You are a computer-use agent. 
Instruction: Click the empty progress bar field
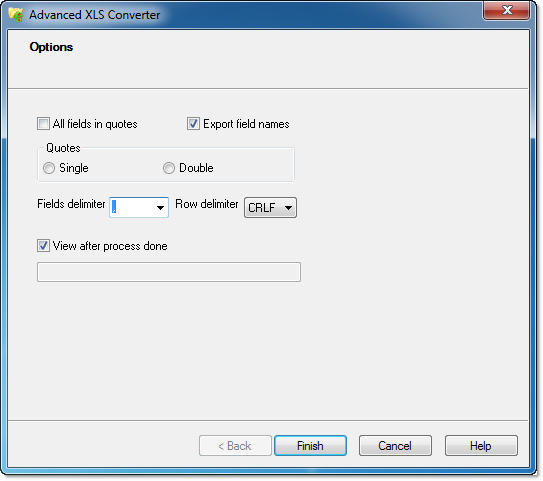pyautogui.click(x=169, y=272)
